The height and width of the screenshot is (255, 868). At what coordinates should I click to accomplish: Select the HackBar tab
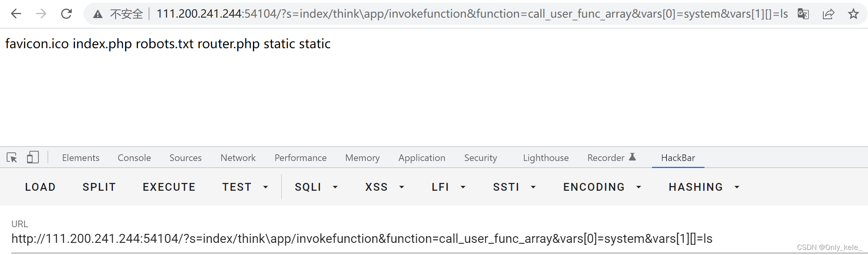(x=678, y=158)
